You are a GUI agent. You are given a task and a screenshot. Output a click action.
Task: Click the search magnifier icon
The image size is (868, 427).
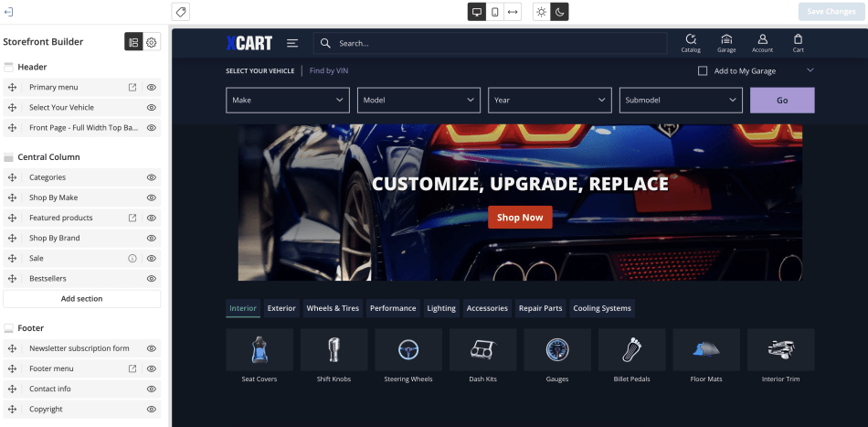tap(325, 43)
